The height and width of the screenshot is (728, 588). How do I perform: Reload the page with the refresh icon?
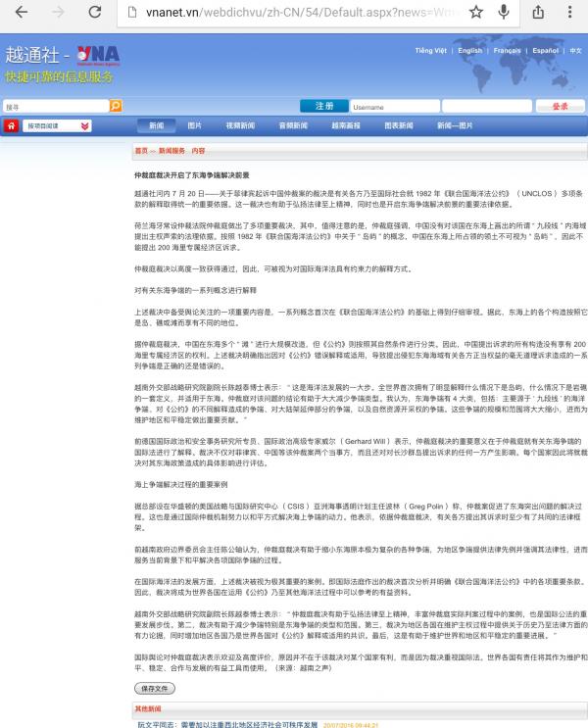coord(96,13)
